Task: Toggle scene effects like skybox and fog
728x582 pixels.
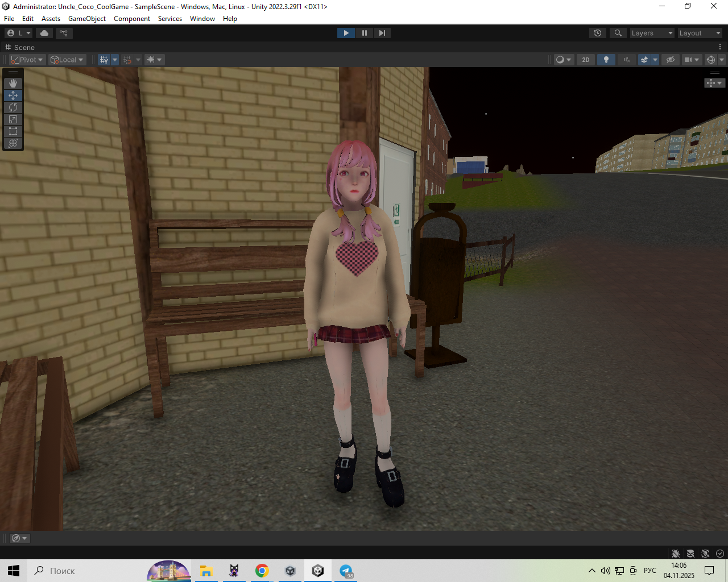Action: point(644,60)
